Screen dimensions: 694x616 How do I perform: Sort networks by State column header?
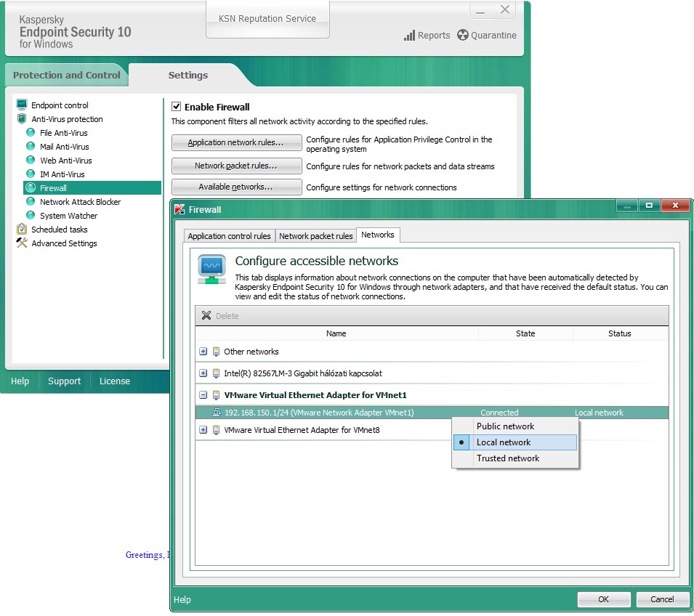[x=525, y=333]
